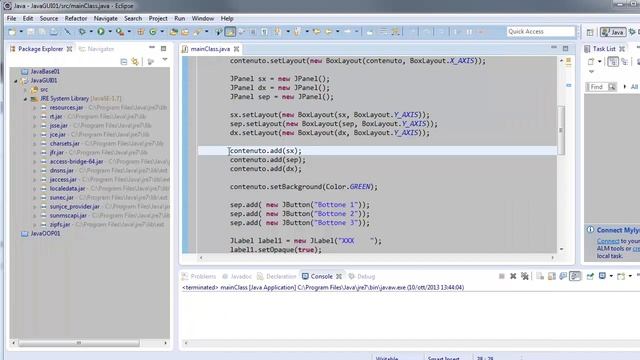Open the Window menu
Viewport: 640px width, 360px height.
[202, 18]
